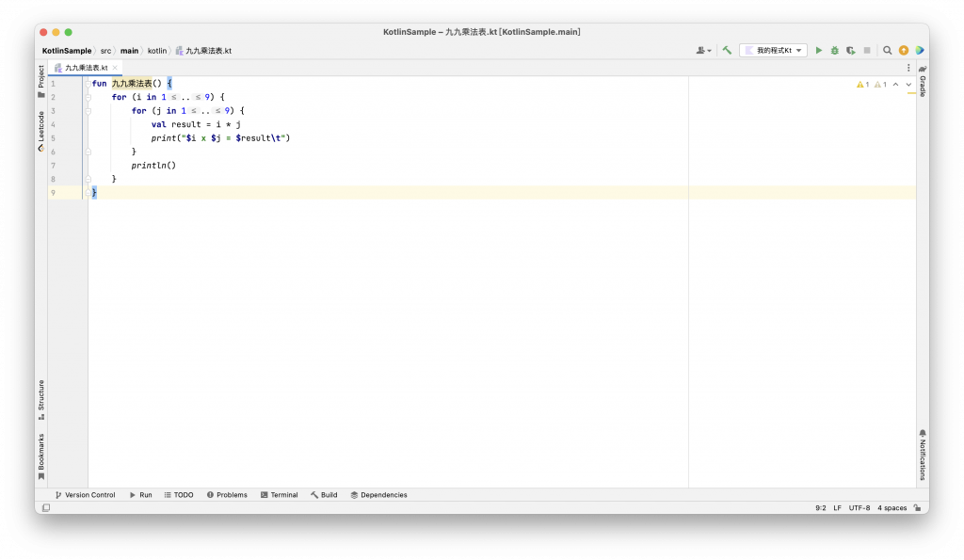964x560 pixels.
Task: Click the colorful Code With Me icon
Action: click(920, 51)
